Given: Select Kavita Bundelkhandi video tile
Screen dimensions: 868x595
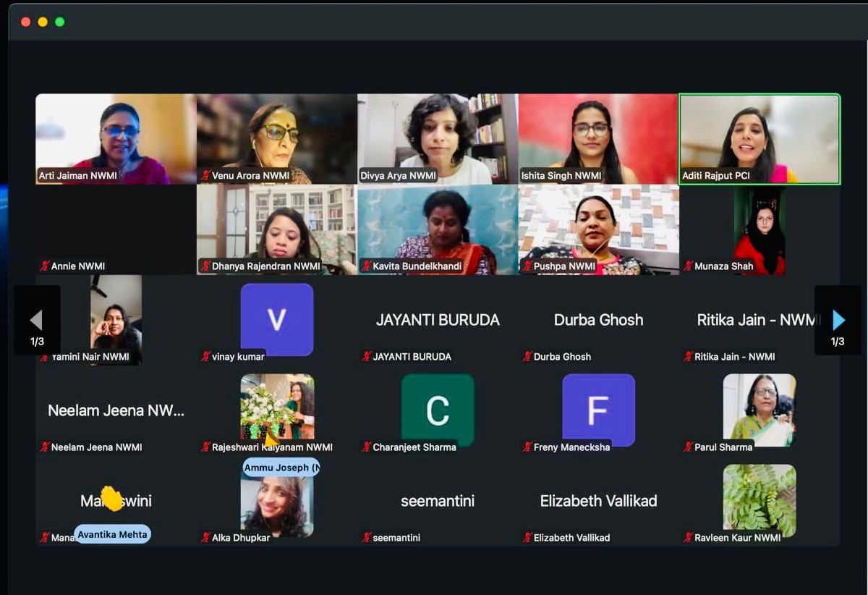Looking at the screenshot, I should pos(437,229).
